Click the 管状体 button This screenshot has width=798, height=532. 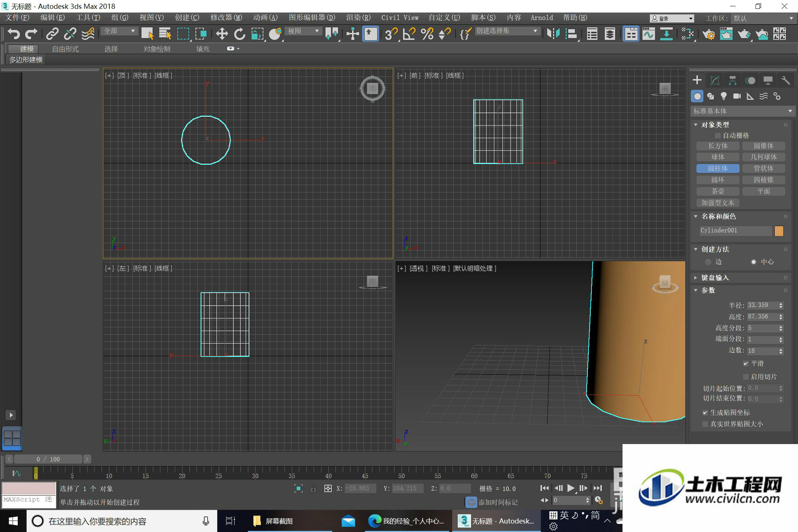(x=764, y=168)
